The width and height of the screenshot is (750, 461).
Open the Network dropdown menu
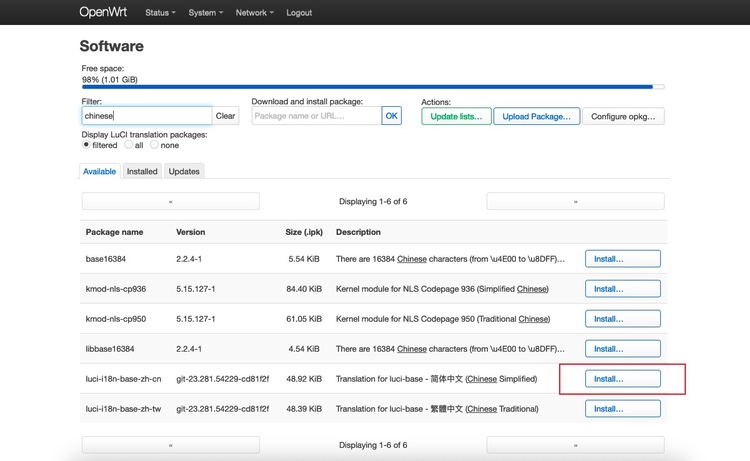255,13
